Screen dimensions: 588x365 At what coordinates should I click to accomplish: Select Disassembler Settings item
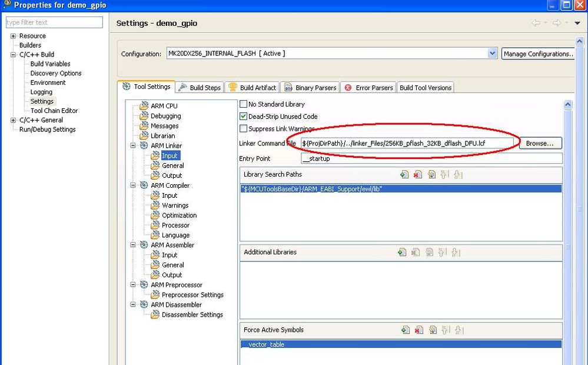[192, 315]
